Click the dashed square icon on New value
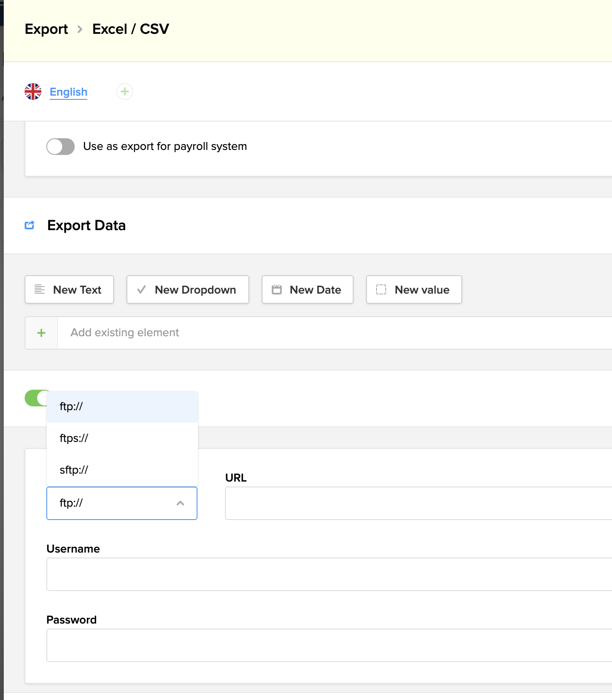 pos(381,289)
